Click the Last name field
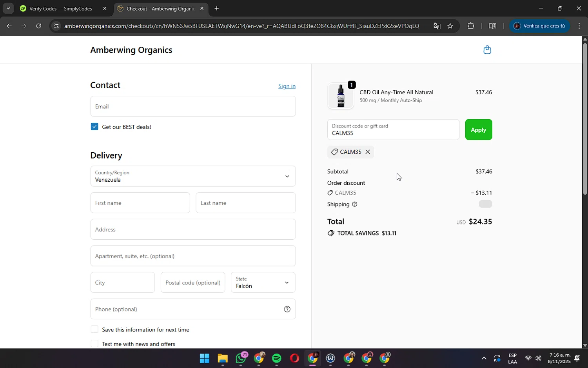This screenshot has width=588, height=368. click(x=246, y=203)
